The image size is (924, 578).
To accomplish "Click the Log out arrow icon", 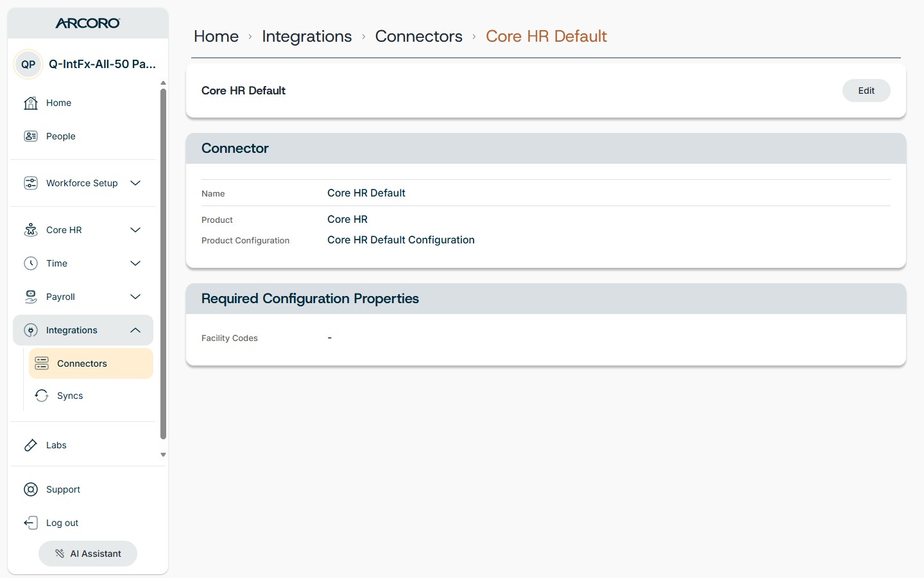I will click(31, 523).
